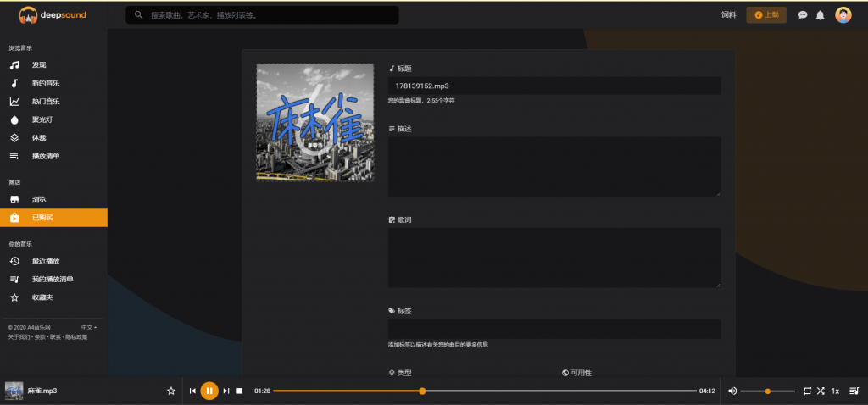
Task: Open the 联系 contact link
Action: point(55,337)
